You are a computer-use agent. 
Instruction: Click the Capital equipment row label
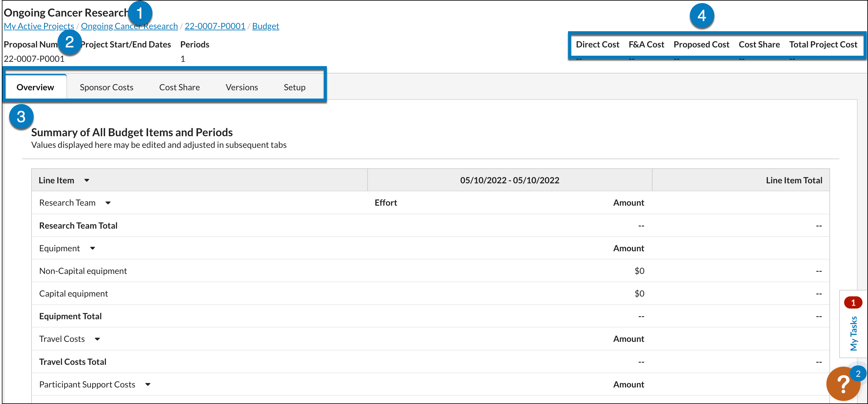[x=73, y=294]
